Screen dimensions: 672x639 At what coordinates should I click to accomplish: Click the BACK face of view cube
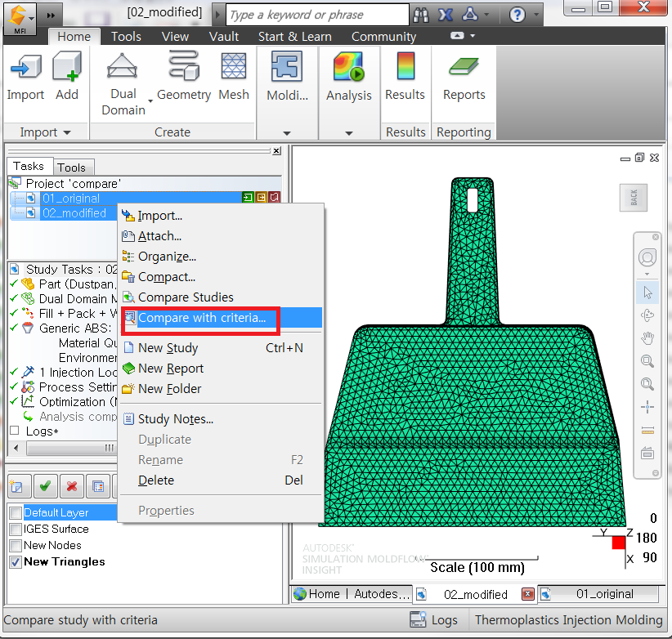(x=634, y=198)
